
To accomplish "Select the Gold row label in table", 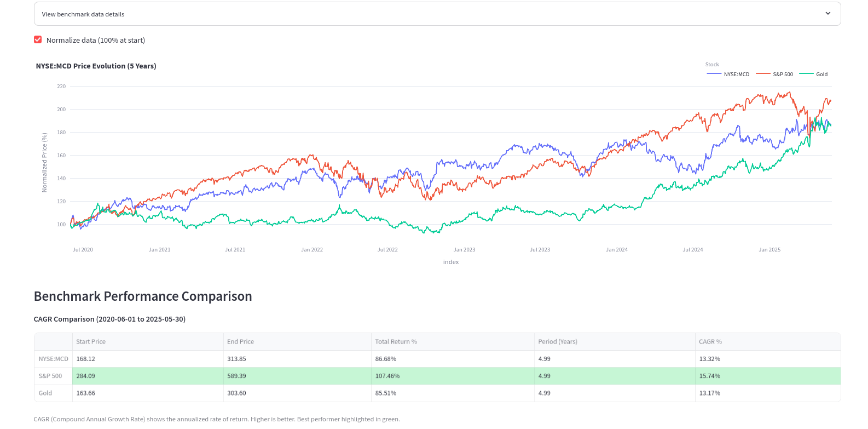I will [54, 393].
